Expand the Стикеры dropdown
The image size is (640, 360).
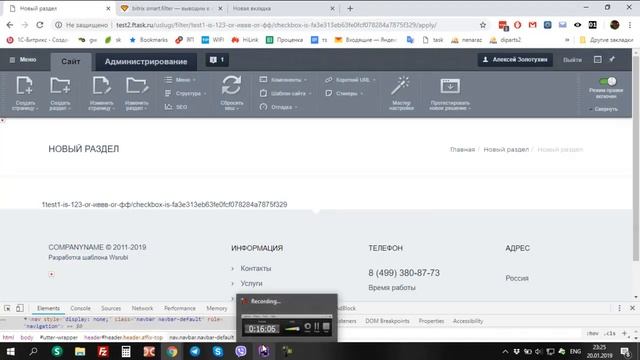click(x=344, y=93)
